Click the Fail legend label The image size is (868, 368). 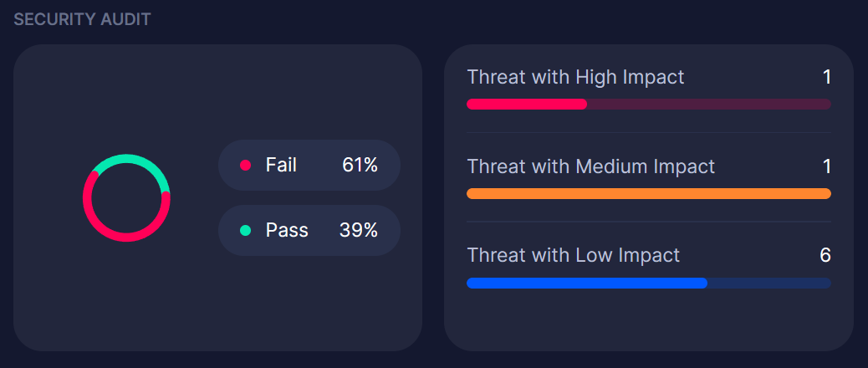pos(281,166)
